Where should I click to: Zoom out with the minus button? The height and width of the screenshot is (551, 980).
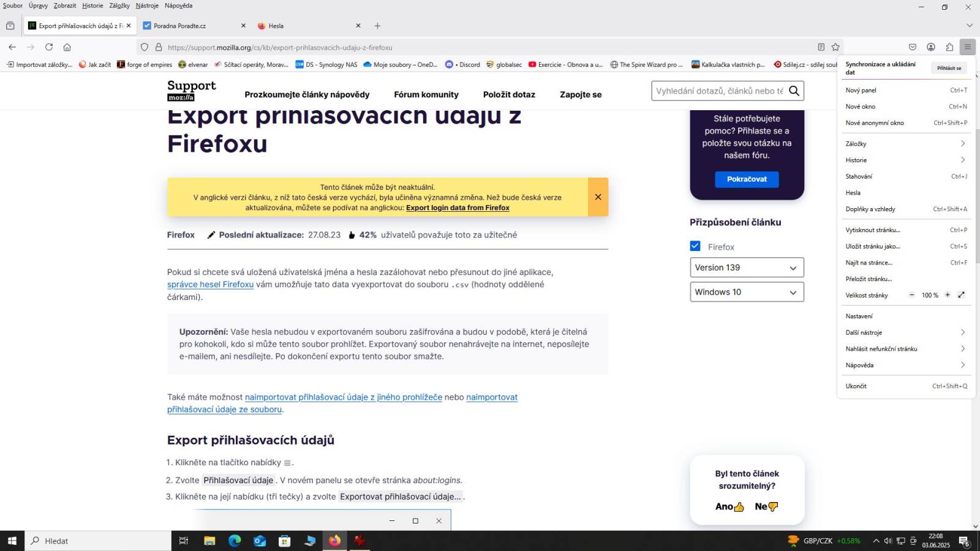[x=911, y=295]
